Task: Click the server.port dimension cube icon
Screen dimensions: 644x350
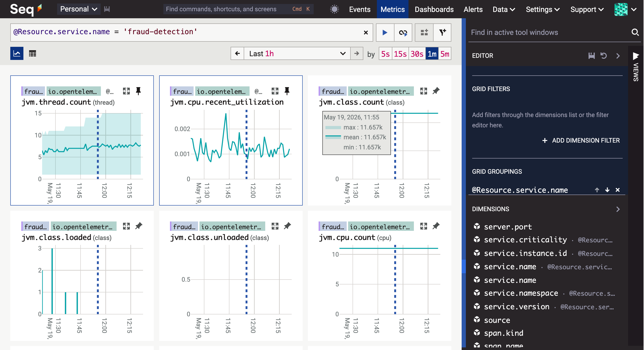Action: tap(477, 226)
